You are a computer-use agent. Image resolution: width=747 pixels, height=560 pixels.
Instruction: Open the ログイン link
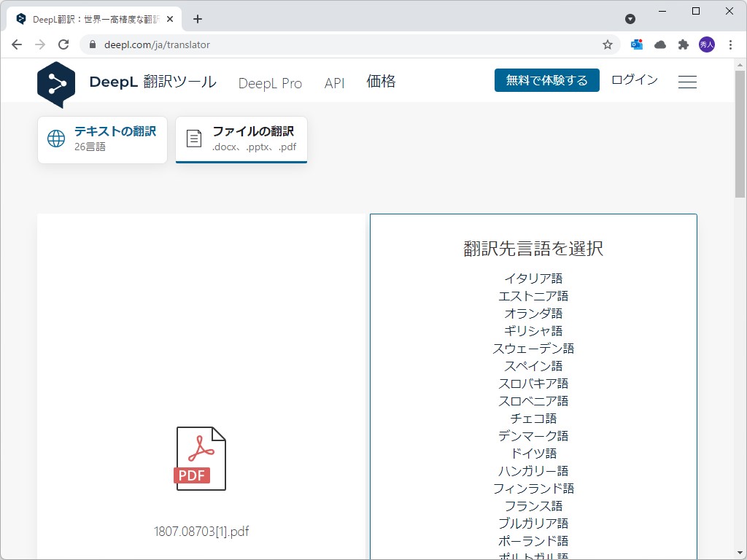[634, 80]
